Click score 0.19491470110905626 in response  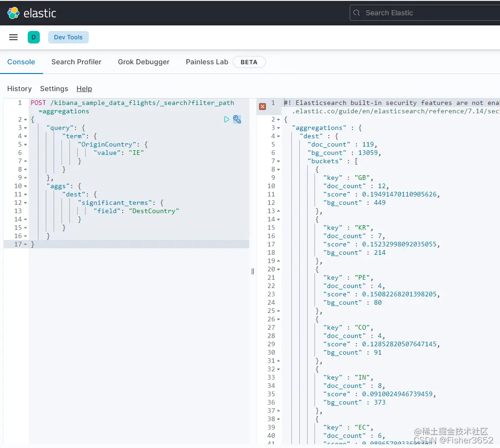click(399, 194)
